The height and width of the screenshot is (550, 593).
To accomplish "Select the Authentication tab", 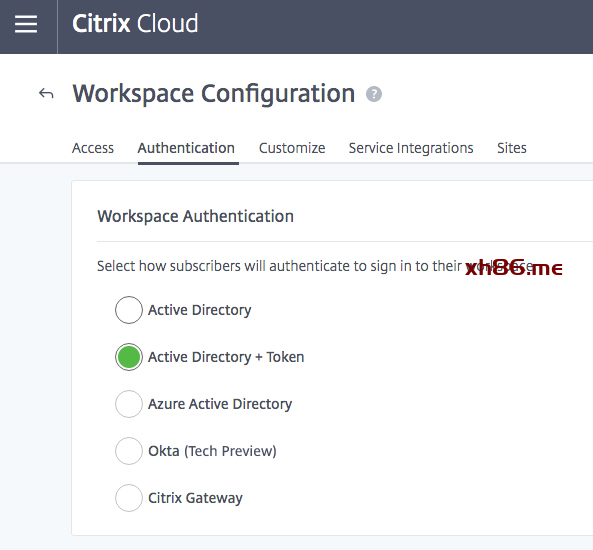I will point(186,148).
